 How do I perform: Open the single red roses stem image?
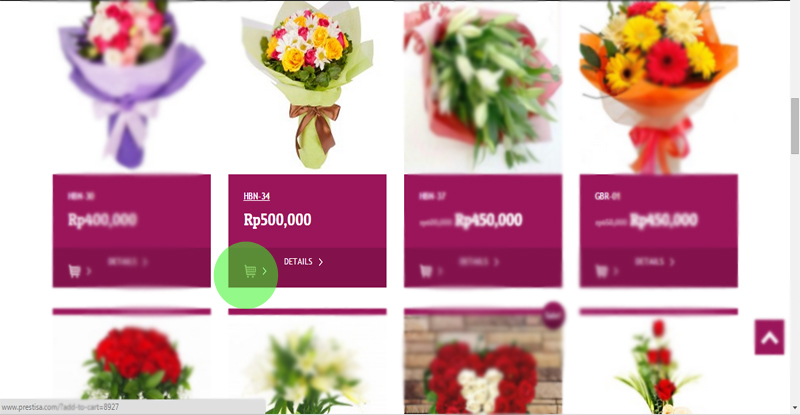(x=659, y=364)
